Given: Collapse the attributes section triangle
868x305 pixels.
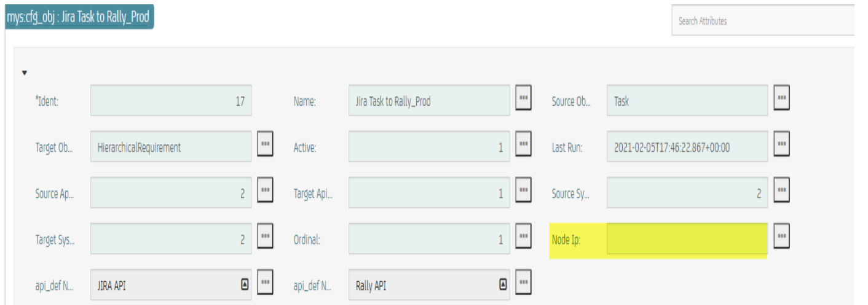Looking at the screenshot, I should pyautogui.click(x=25, y=73).
